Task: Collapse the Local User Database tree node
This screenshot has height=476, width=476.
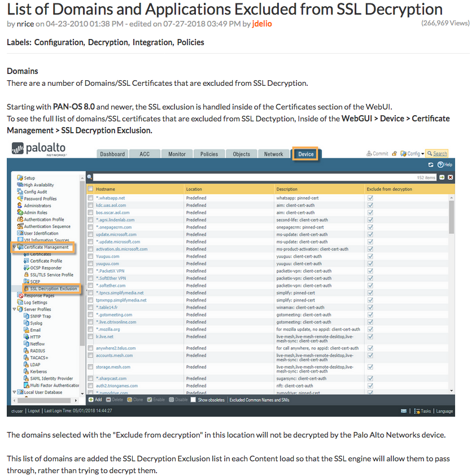Action: point(14,392)
